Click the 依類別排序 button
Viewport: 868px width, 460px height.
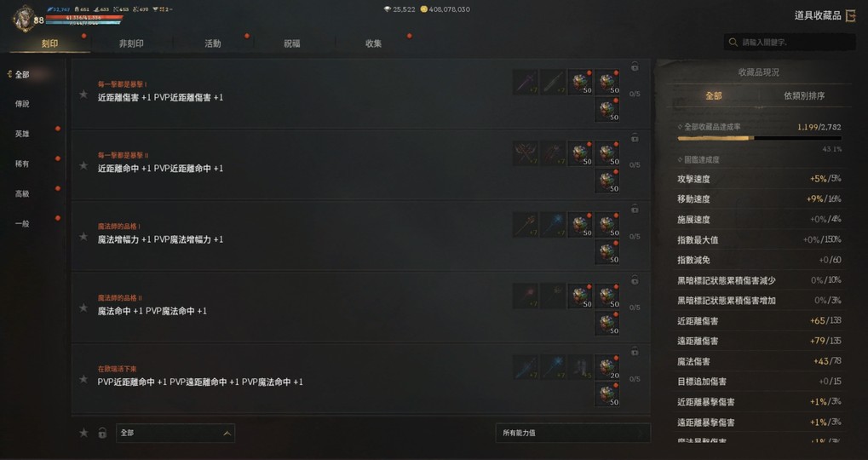[x=804, y=95]
